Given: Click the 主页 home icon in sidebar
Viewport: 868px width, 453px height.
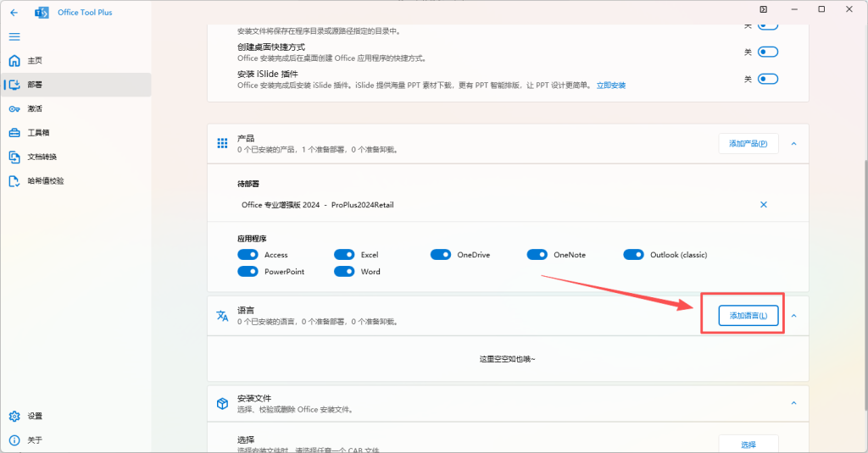Looking at the screenshot, I should tap(14, 61).
